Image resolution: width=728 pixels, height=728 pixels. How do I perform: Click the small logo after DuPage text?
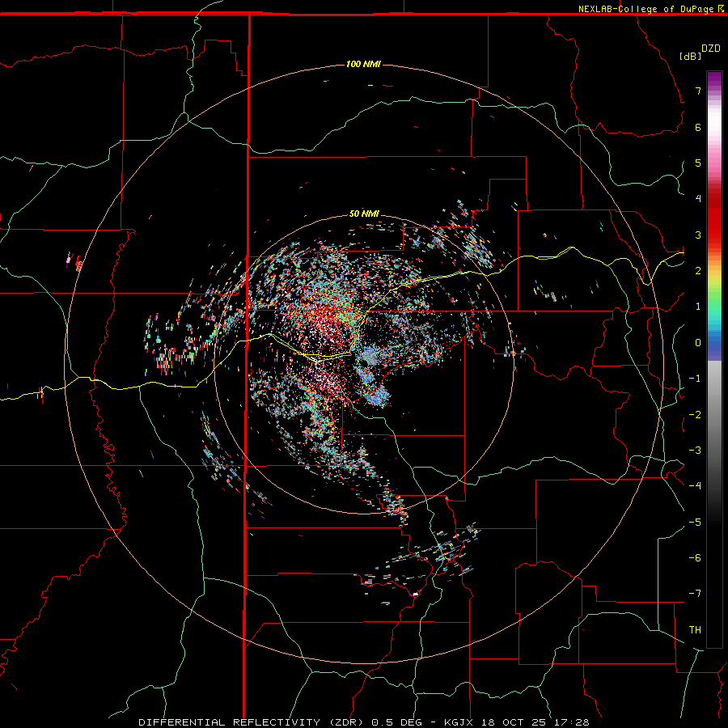point(720,8)
